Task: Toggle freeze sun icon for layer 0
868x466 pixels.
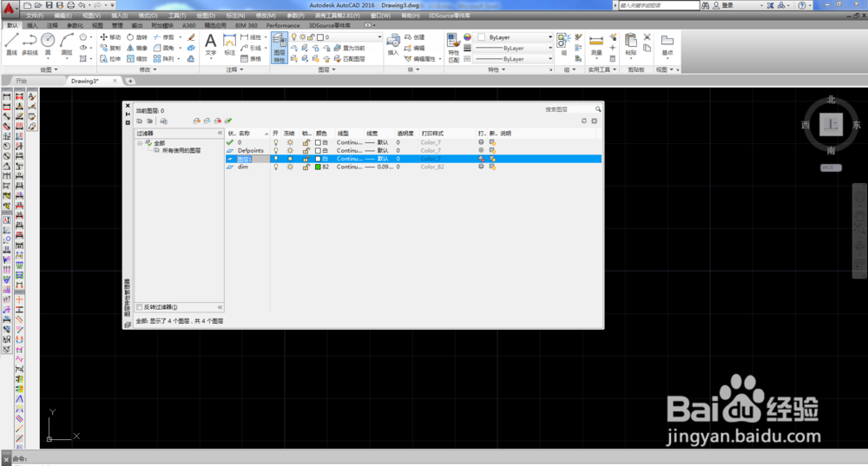Action: pyautogui.click(x=290, y=142)
